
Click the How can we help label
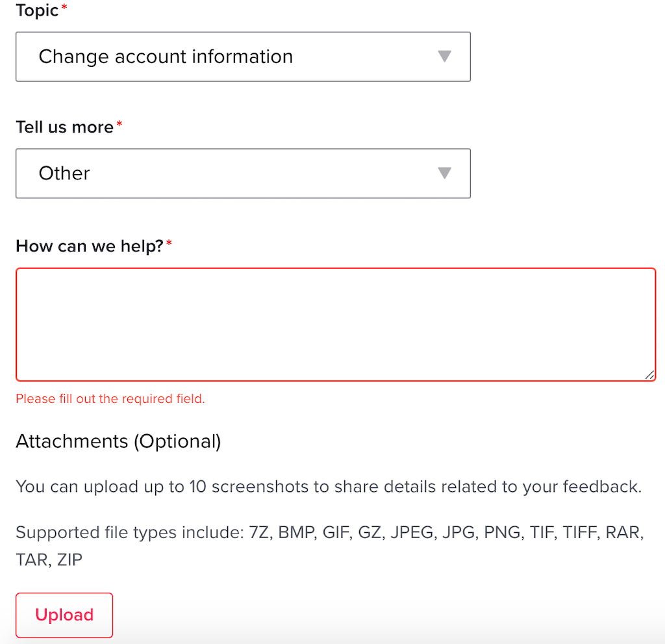pyautogui.click(x=89, y=246)
